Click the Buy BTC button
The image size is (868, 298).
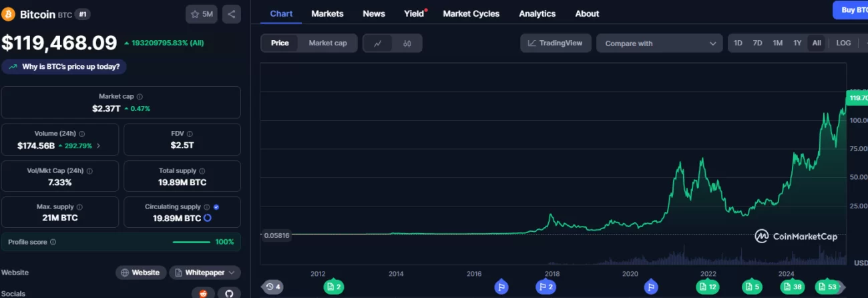pyautogui.click(x=851, y=10)
